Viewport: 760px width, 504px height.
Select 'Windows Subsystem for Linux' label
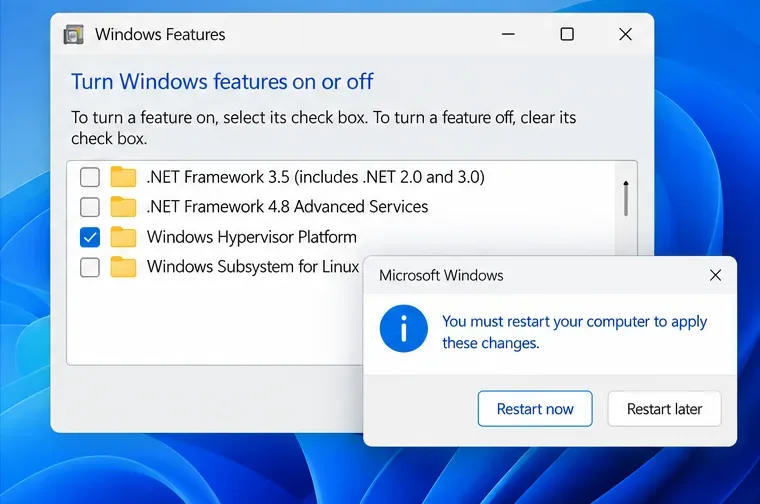click(x=253, y=267)
